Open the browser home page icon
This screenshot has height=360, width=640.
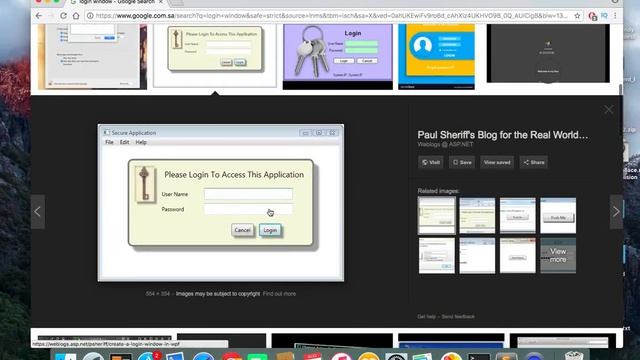pyautogui.click(x=76, y=16)
